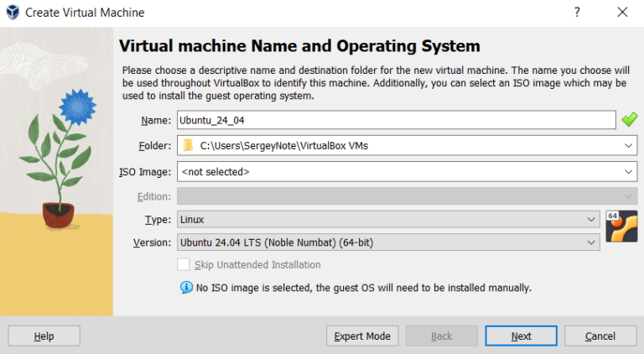The height and width of the screenshot is (354, 644).
Task: Expand the Folder dropdown arrow
Action: [629, 146]
